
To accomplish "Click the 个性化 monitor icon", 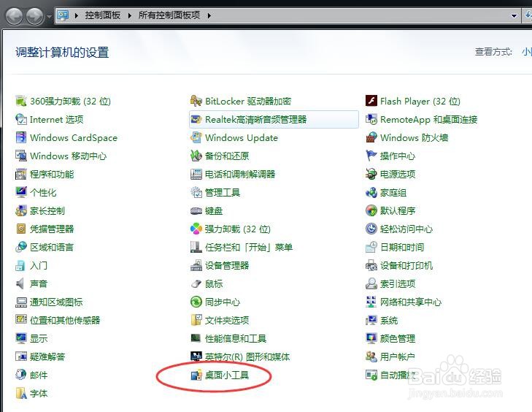I will click(21, 192).
